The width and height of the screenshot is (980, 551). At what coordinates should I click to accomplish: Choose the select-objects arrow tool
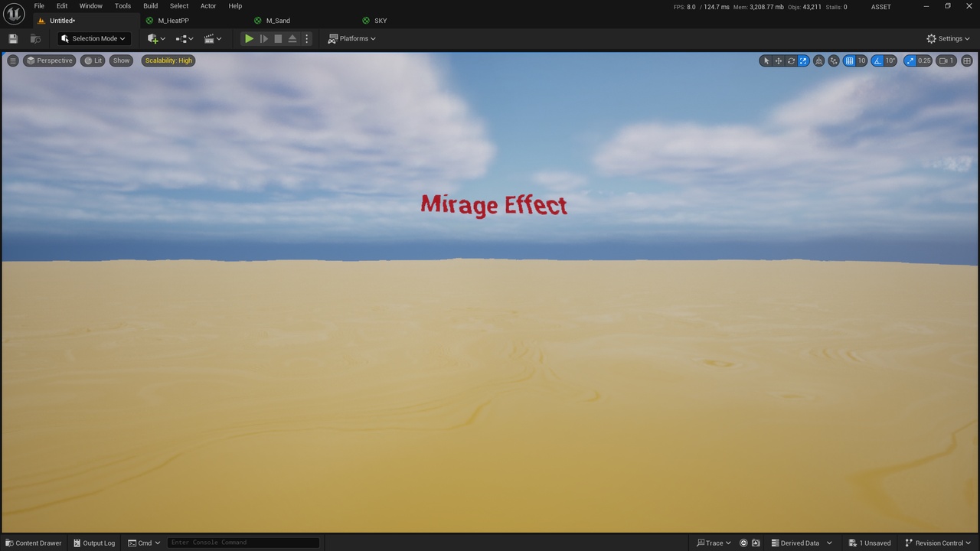point(766,60)
